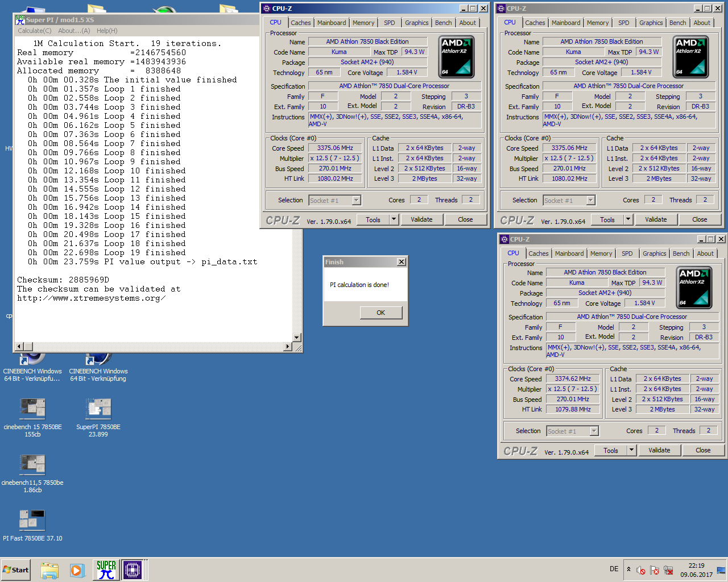Screen dimensions: 728x582
Task: Click AMD Athlon X2 logo in active CPU-Z window
Action: (x=457, y=56)
